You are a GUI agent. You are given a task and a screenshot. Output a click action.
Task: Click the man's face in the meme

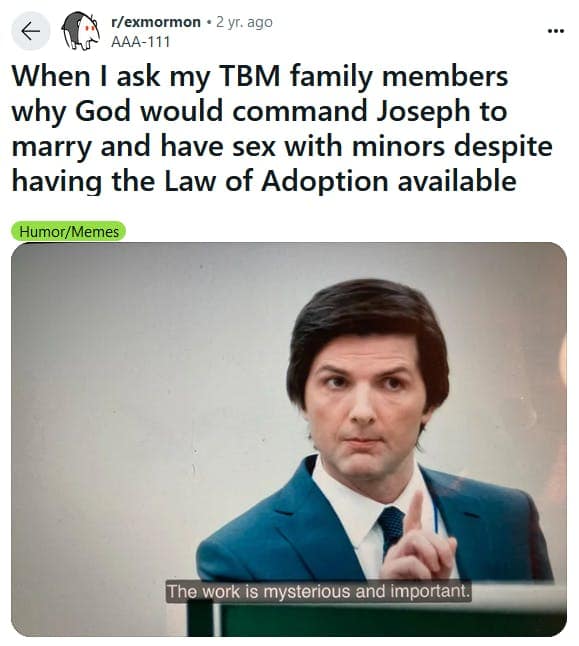tap(365, 408)
